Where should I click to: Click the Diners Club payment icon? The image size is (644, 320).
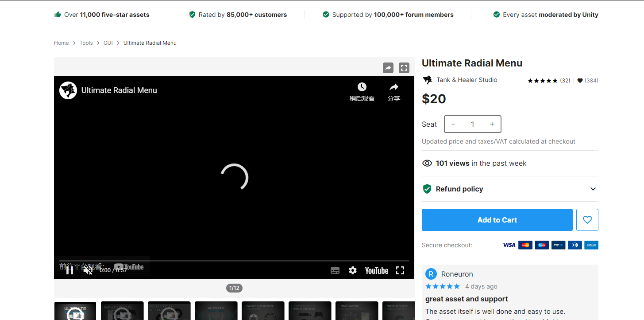575,245
